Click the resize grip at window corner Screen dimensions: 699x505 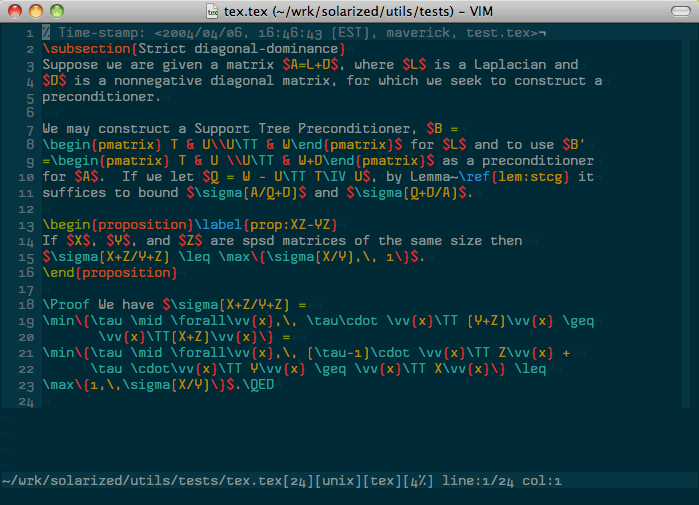click(690, 497)
